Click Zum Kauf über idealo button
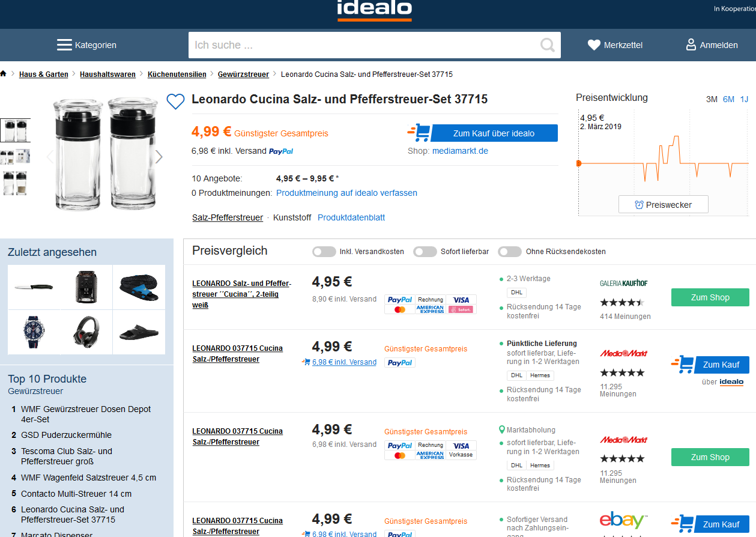The height and width of the screenshot is (537, 756). tap(494, 133)
